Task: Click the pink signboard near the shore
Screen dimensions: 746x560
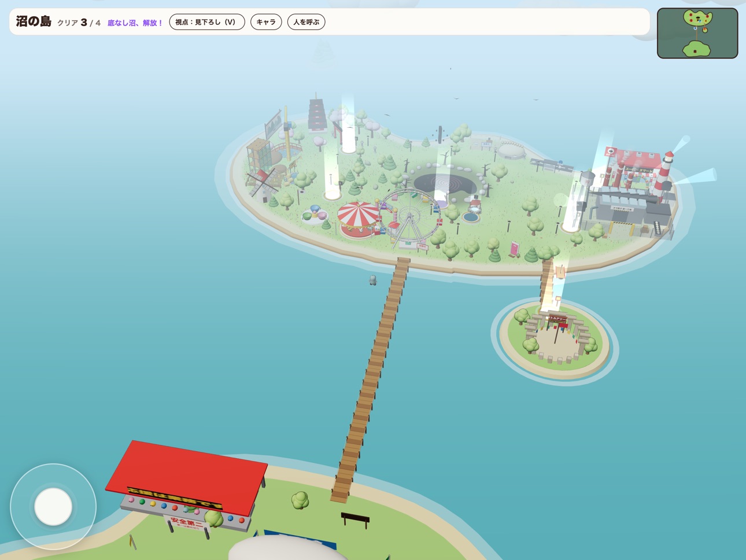Action: pyautogui.click(x=514, y=249)
